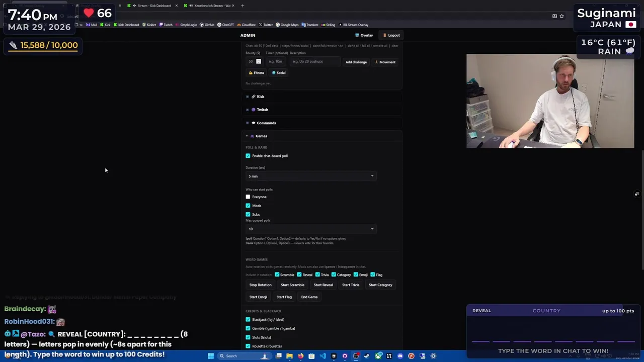The image size is (644, 362).
Task: Click the Logout button
Action: pos(391,35)
